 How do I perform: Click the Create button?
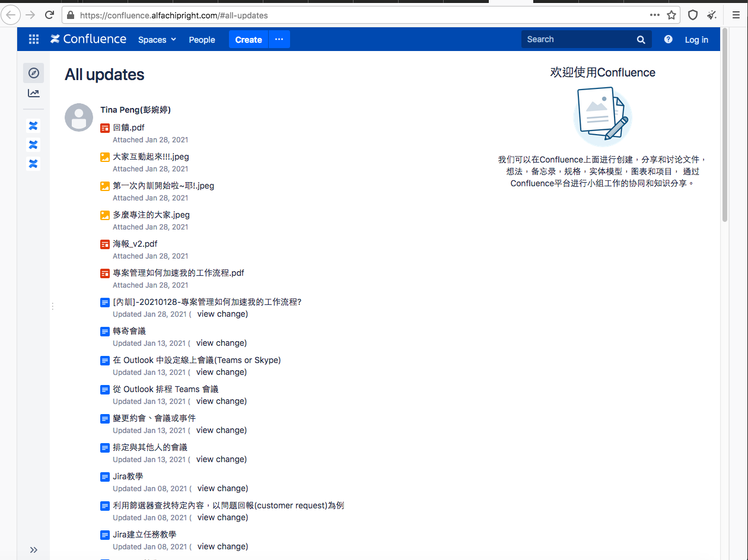pyautogui.click(x=249, y=40)
